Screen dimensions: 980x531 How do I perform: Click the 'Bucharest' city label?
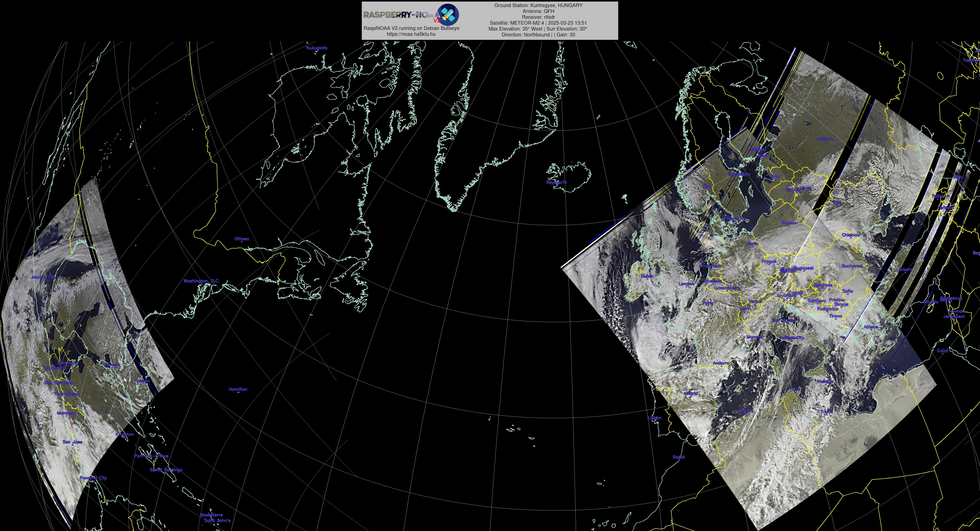click(852, 266)
